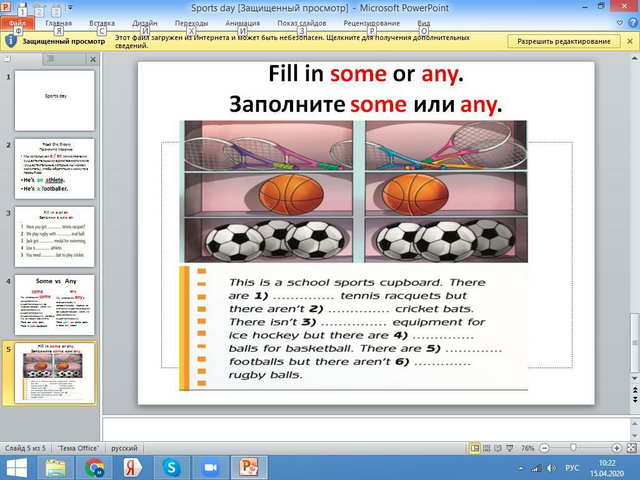
Task: Click Разрешить редактирование button
Action: [564, 41]
